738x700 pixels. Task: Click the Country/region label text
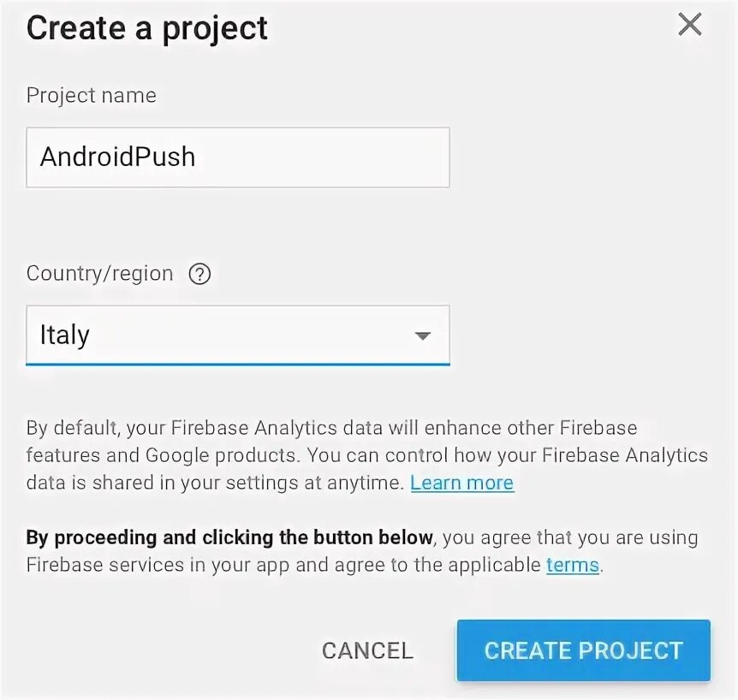pos(99,274)
